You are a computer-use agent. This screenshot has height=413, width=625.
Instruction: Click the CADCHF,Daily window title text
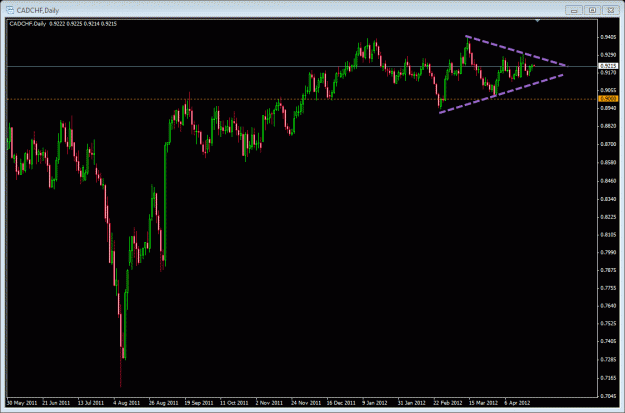(38, 10)
